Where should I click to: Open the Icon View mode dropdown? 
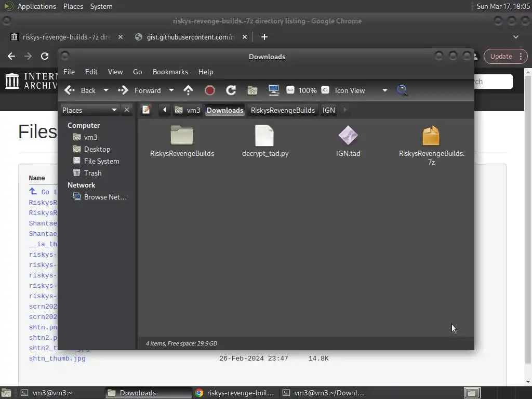point(361,90)
